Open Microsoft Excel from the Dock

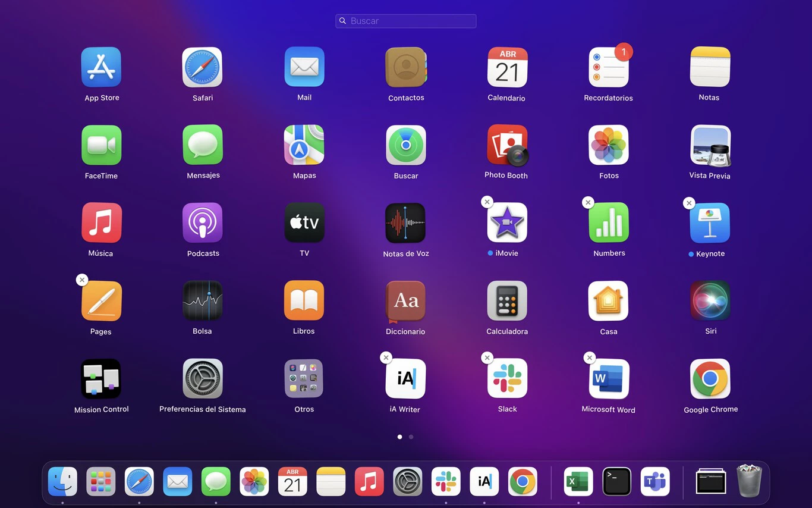[578, 481]
